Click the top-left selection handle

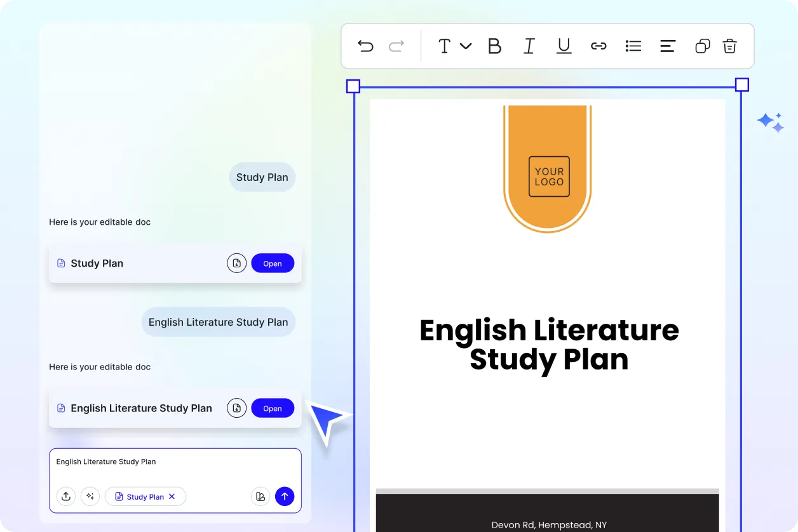tap(353, 86)
